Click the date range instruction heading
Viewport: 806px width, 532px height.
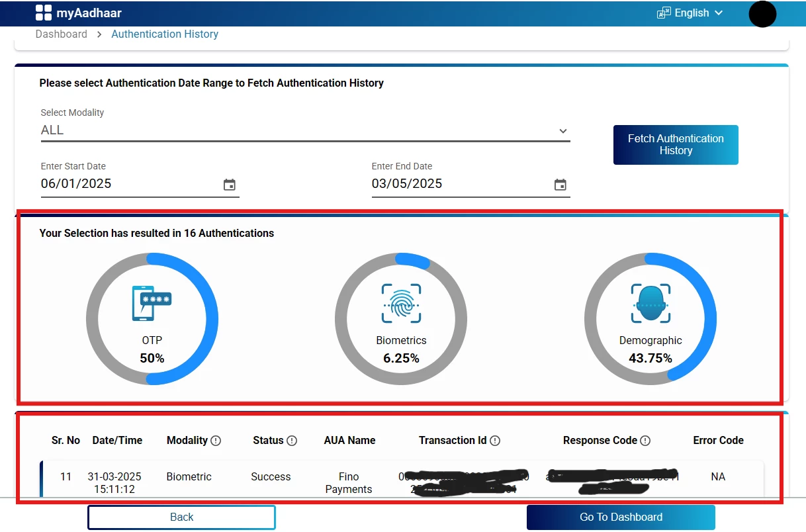[x=212, y=83]
